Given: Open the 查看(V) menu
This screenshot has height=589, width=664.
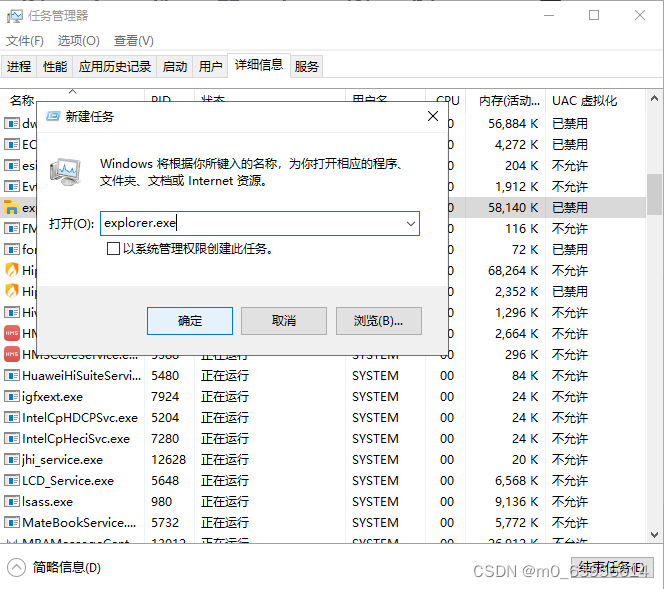Looking at the screenshot, I should 133,41.
